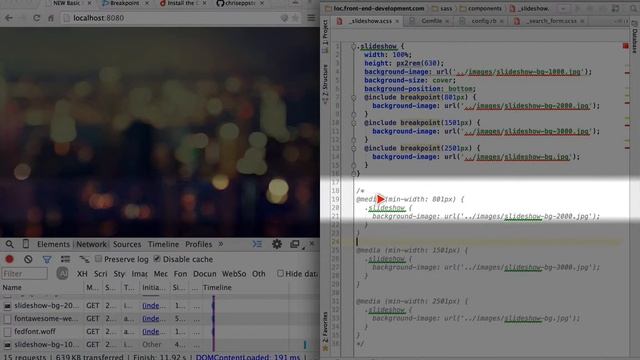
Task: Go back in Chrome browser
Action: click(9, 18)
